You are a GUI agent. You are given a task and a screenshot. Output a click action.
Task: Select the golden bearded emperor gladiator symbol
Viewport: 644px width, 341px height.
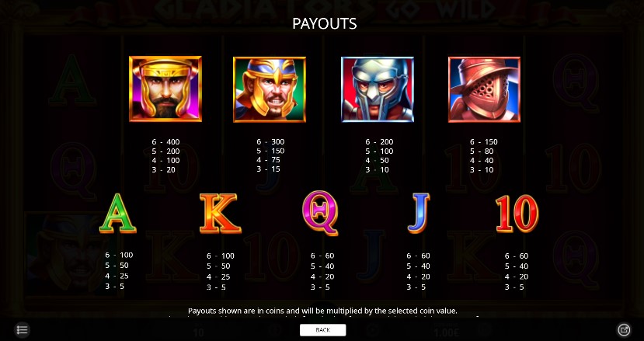pyautogui.click(x=165, y=89)
